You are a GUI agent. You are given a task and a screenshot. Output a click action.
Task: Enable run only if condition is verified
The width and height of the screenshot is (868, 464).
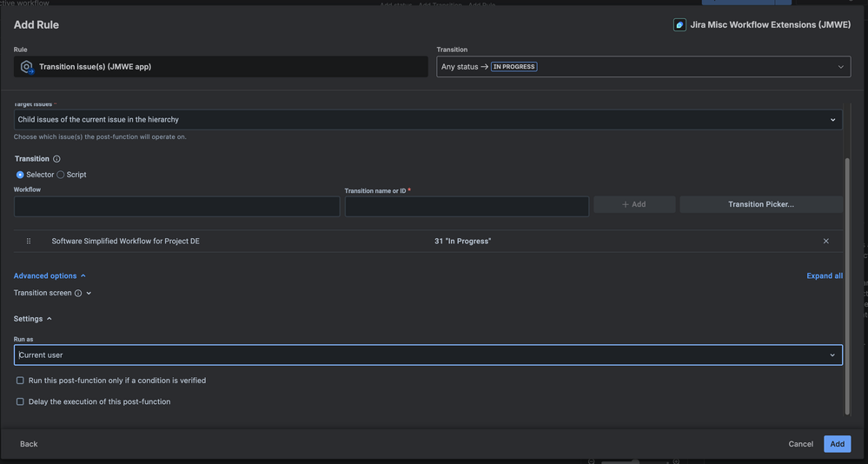click(x=20, y=381)
